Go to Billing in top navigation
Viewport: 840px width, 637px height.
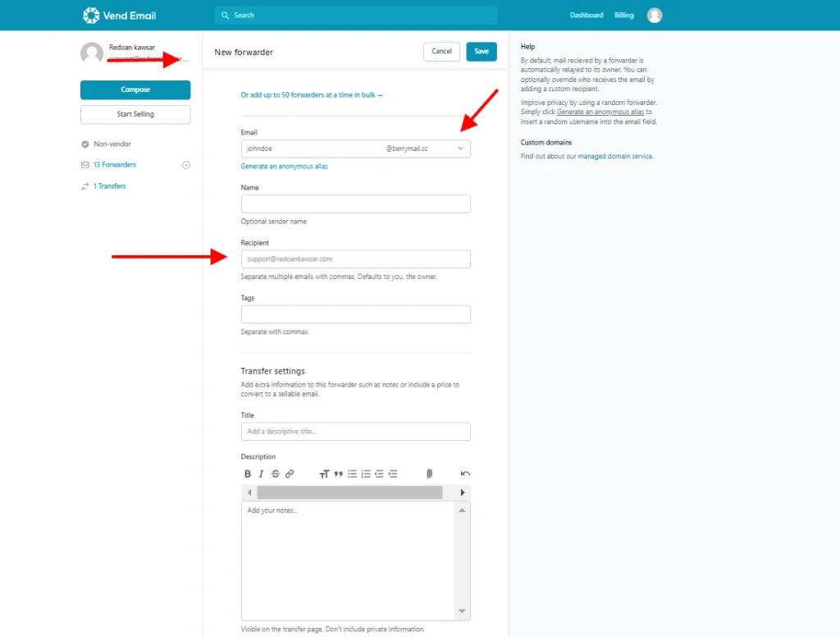coord(623,16)
